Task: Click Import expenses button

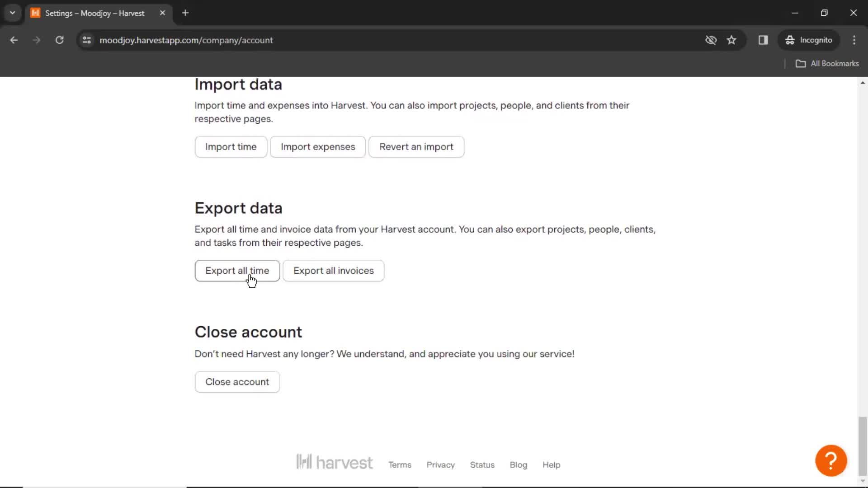Action: (318, 146)
